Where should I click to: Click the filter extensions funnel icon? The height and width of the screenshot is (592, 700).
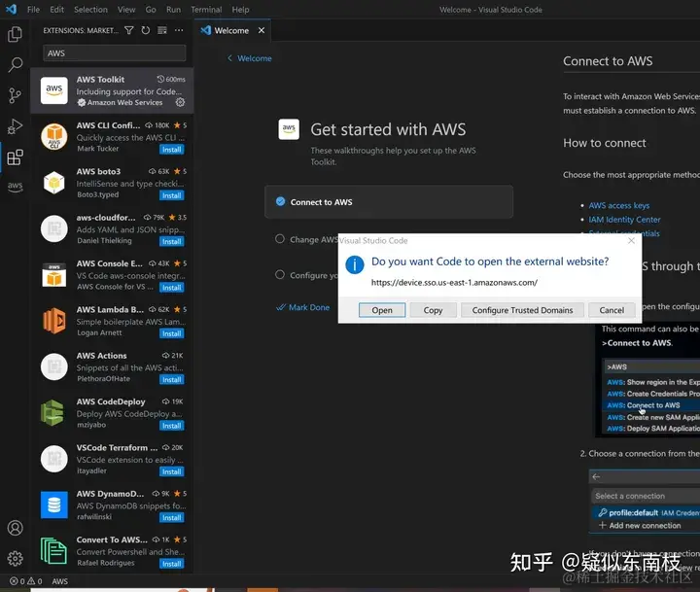pyautogui.click(x=129, y=30)
